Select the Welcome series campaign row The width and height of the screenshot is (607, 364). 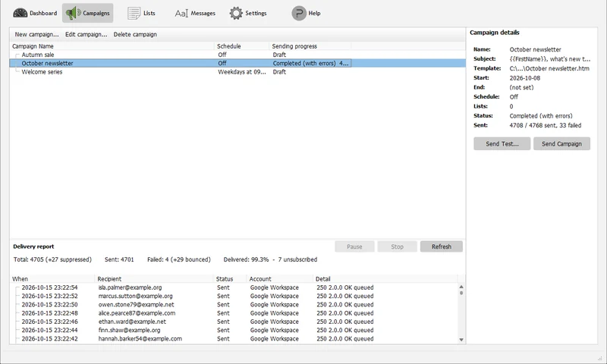pos(237,72)
